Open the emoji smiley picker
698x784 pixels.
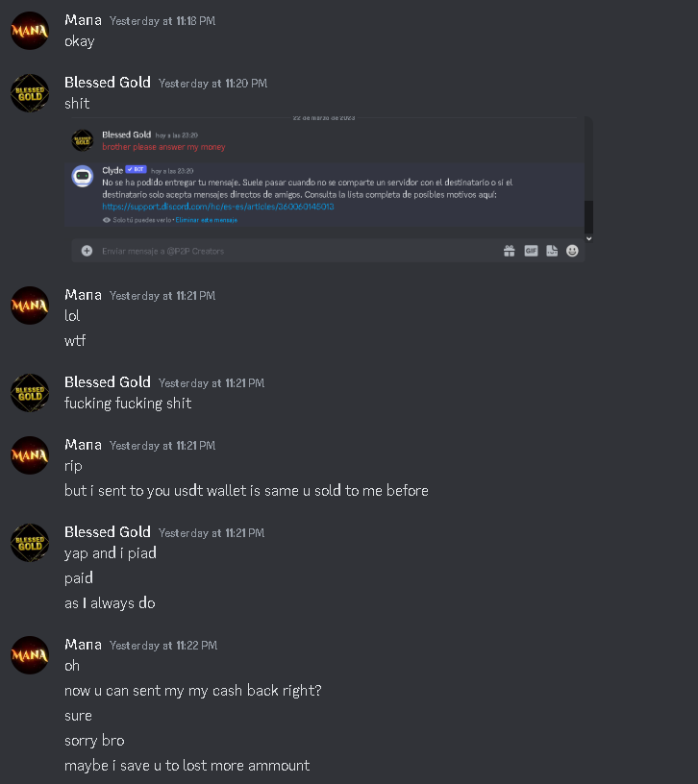tap(572, 251)
